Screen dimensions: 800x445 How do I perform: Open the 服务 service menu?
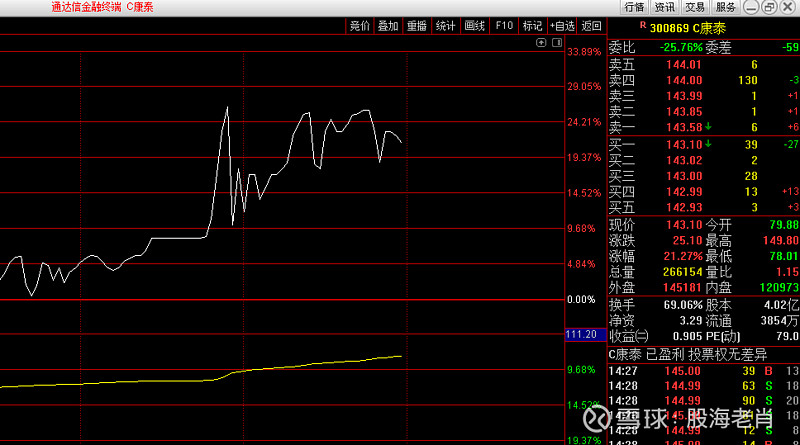pos(725,7)
